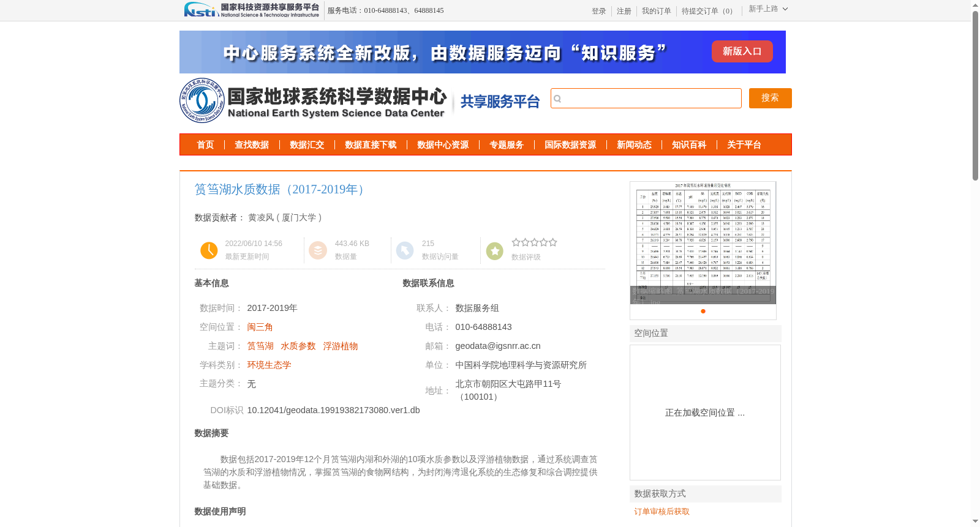Open the 数据中心资源 menu item
Screen dimensions: 980x527
coord(443,145)
